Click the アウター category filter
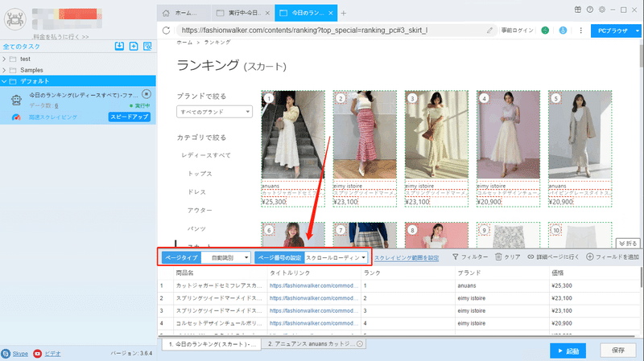 [200, 210]
